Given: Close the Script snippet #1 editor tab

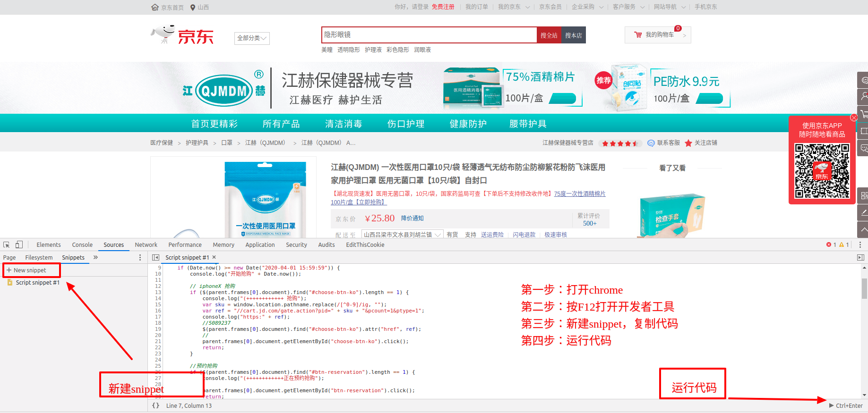Looking at the screenshot, I should click(214, 257).
